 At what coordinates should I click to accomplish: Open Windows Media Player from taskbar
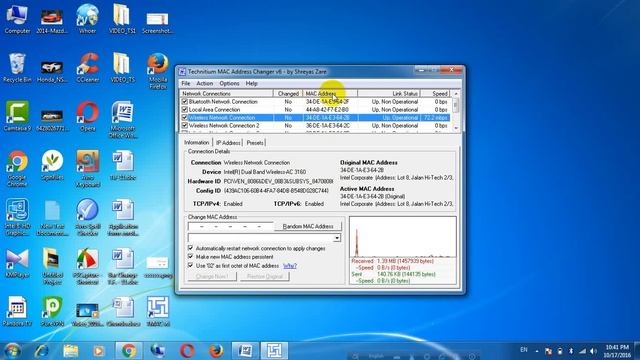point(98,351)
